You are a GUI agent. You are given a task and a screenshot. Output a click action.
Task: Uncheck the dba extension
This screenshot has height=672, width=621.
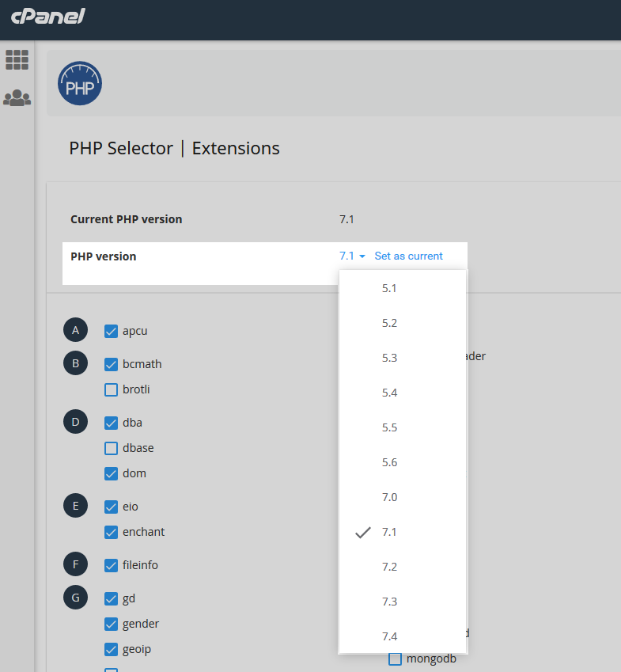point(111,423)
